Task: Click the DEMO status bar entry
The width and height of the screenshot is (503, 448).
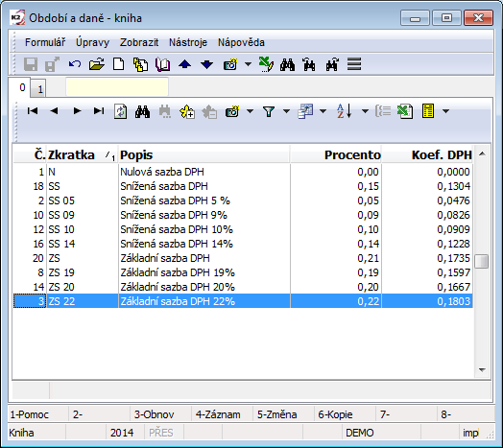Action: pyautogui.click(x=360, y=433)
